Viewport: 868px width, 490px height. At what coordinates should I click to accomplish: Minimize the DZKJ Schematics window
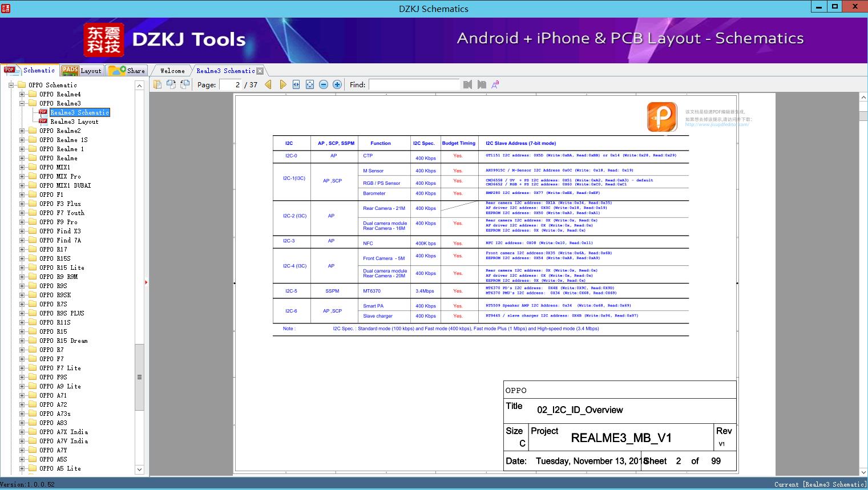pos(818,7)
